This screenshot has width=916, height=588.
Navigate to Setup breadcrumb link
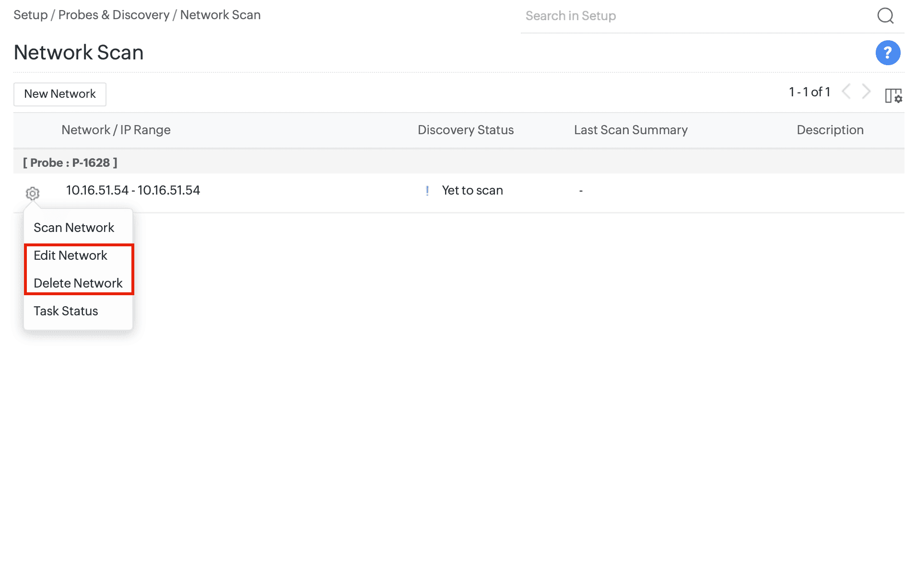coord(30,15)
